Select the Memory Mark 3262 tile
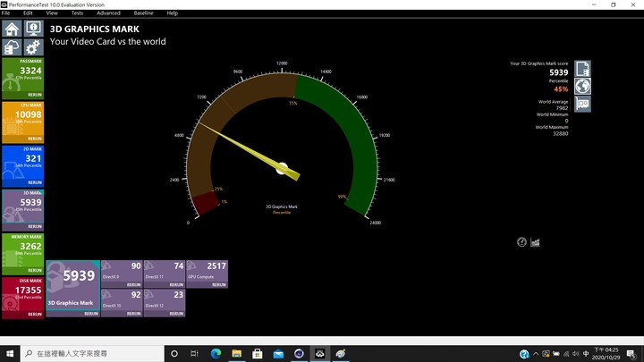This screenshot has height=362, width=644. pyautogui.click(x=22, y=254)
